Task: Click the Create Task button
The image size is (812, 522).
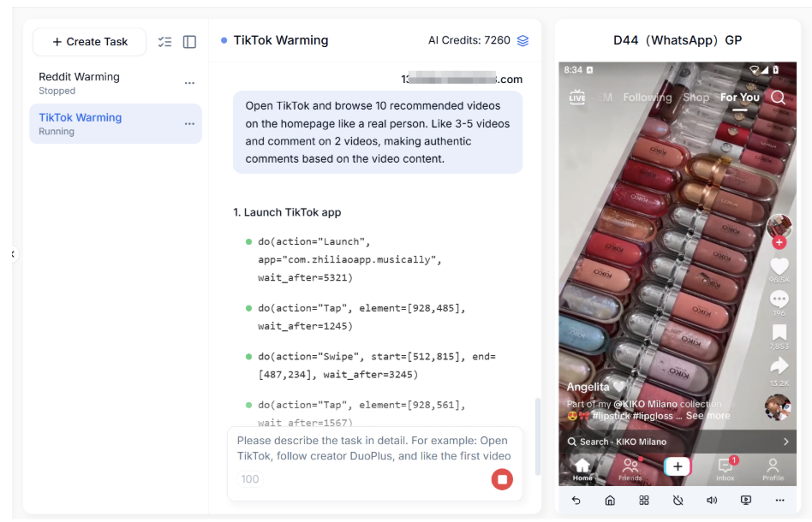Action: [89, 41]
